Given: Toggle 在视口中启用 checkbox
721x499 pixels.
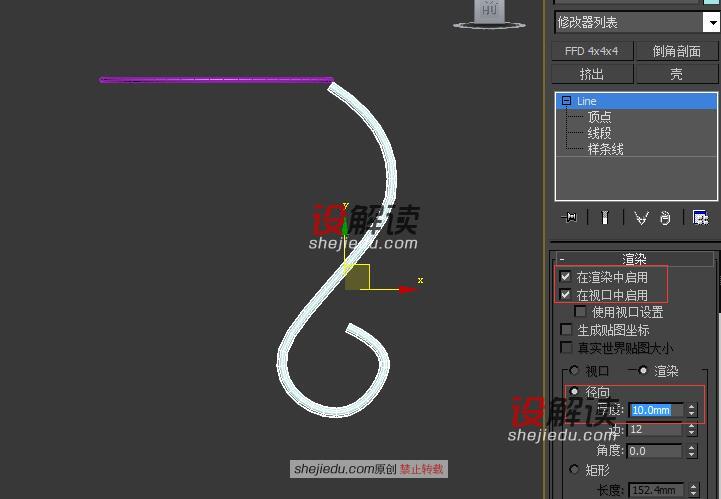Looking at the screenshot, I should tap(566, 294).
